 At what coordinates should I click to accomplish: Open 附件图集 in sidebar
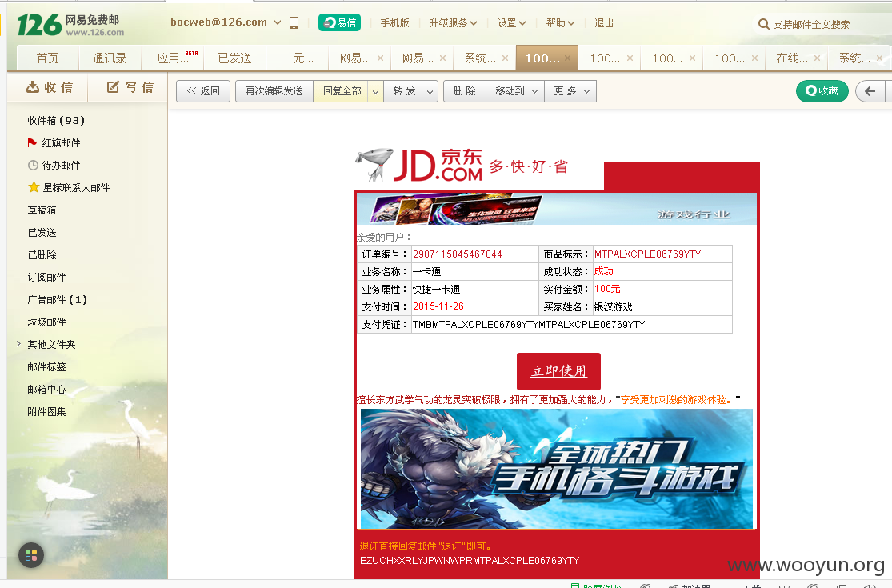pos(46,412)
